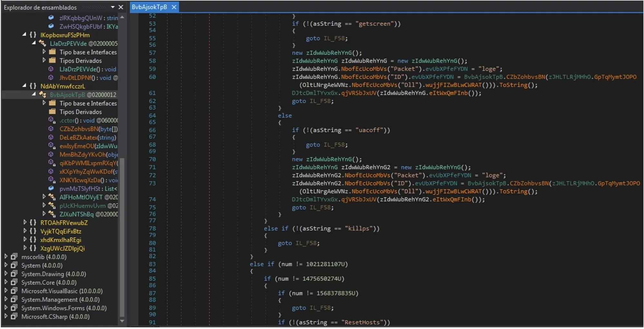This screenshot has height=329, width=644.
Task: Expand the VyjkTQqEiFxBtz namespace
Action: point(25,231)
